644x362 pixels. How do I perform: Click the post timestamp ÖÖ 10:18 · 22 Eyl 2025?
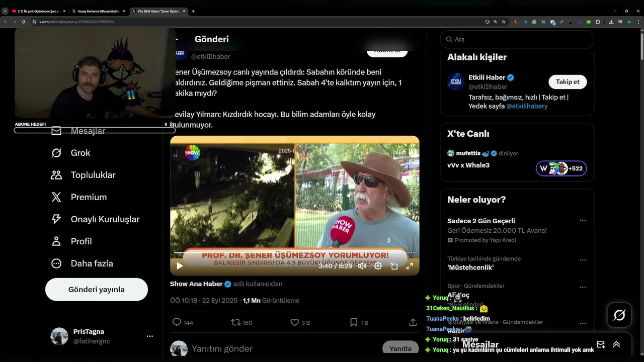tap(204, 301)
